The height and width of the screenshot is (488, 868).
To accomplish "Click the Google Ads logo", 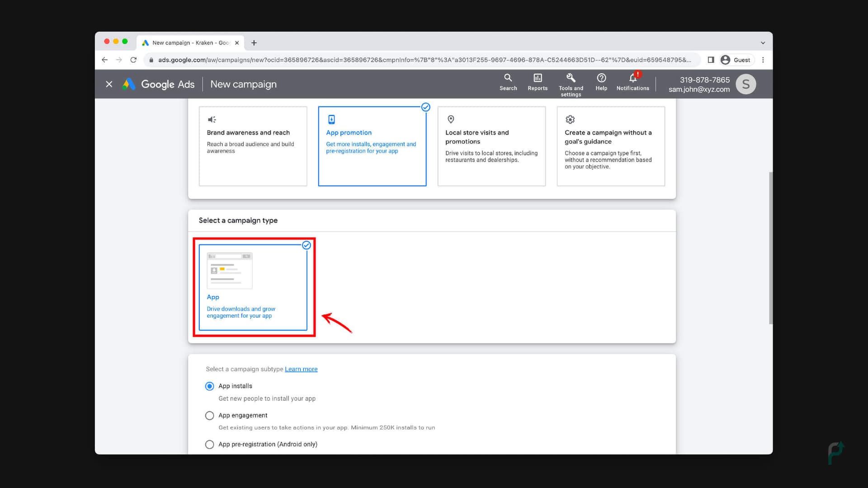I will [159, 84].
